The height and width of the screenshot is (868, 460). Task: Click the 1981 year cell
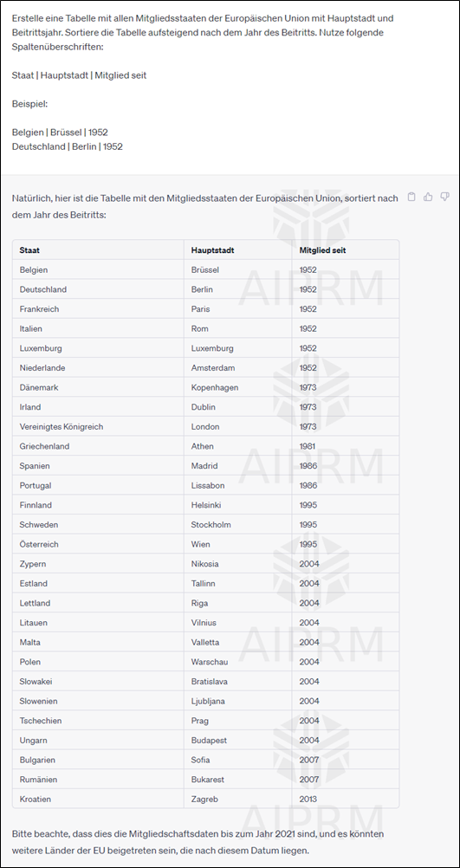point(308,446)
